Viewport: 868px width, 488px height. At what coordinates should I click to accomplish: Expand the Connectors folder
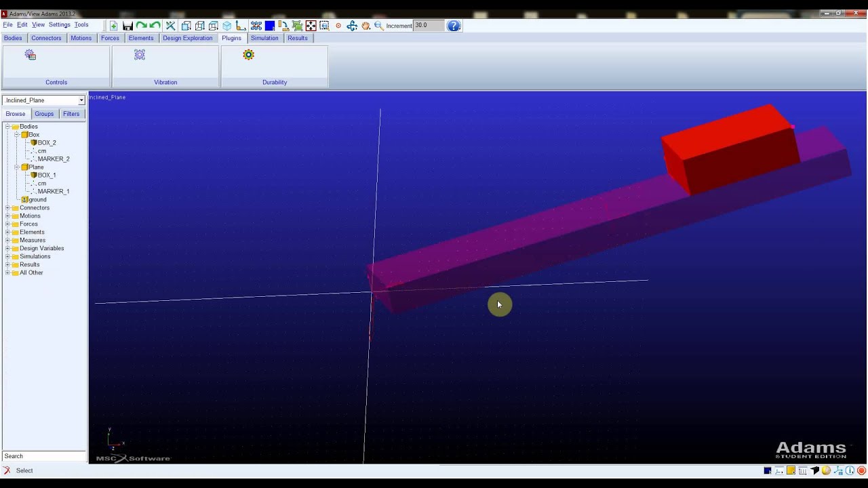(7, 208)
